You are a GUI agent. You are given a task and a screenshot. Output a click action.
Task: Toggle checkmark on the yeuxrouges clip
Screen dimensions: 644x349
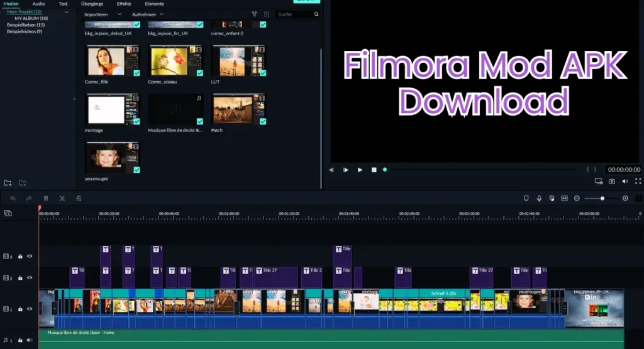pos(136,170)
